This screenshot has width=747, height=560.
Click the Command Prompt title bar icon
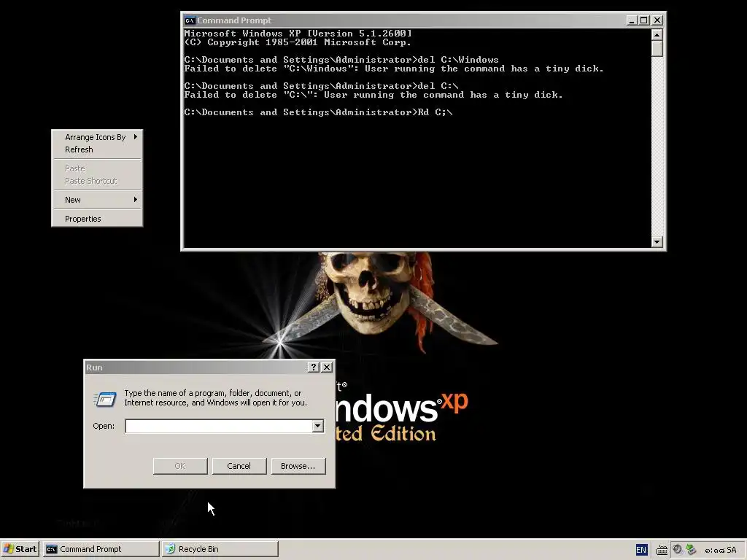(x=190, y=20)
